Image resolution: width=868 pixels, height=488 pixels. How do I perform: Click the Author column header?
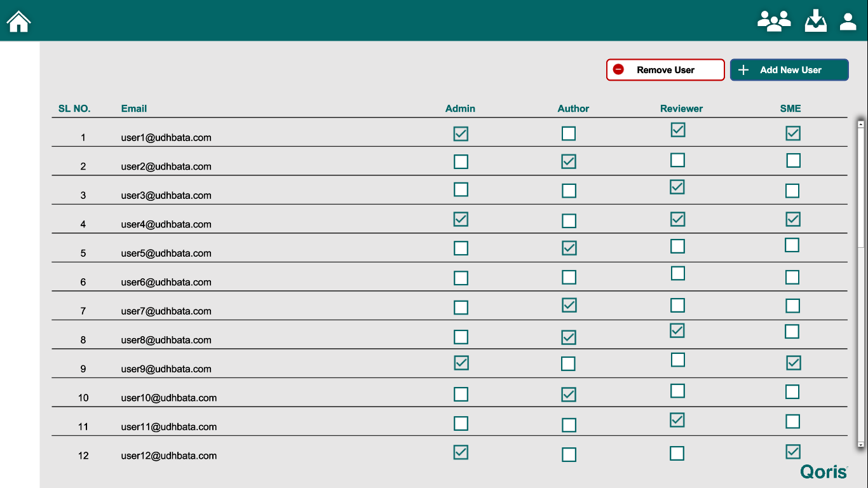(x=573, y=109)
